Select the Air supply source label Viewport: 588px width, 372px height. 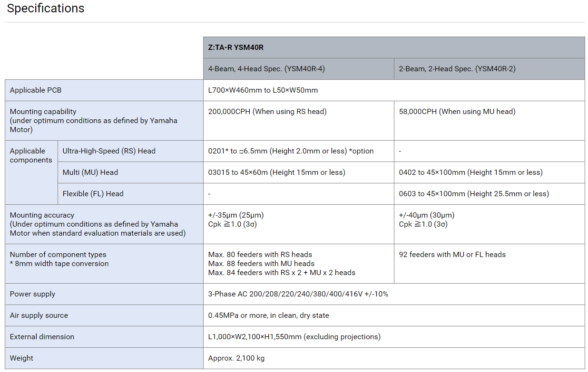pyautogui.click(x=39, y=315)
